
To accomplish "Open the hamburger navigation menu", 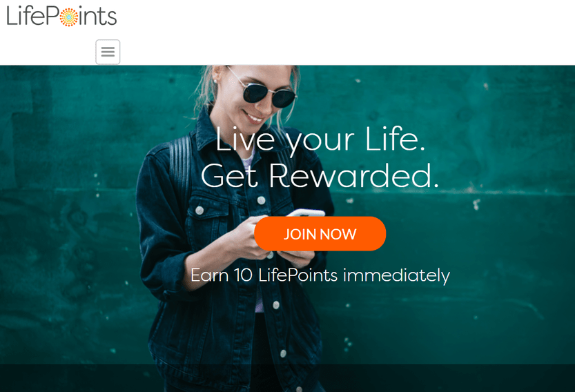I will (108, 52).
